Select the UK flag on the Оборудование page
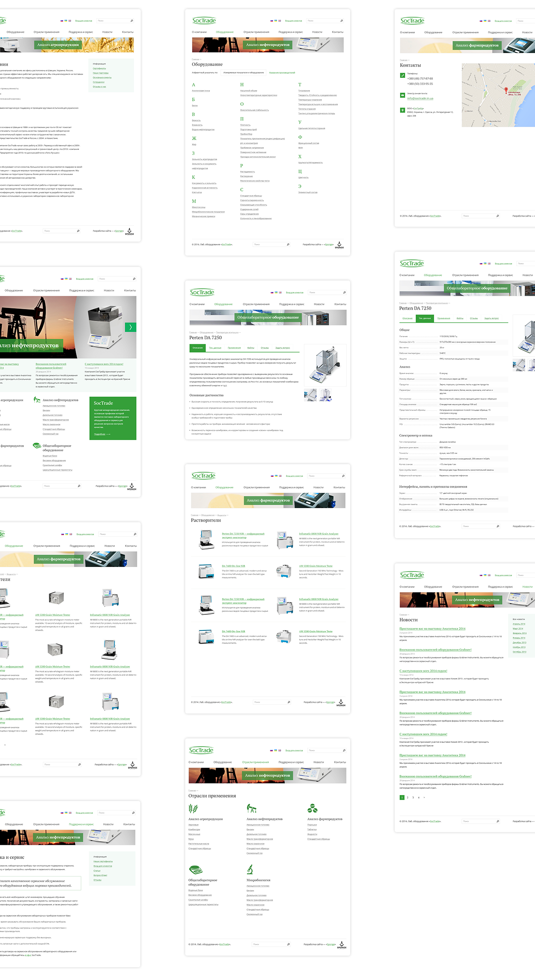535x980 pixels. pyautogui.click(x=280, y=21)
